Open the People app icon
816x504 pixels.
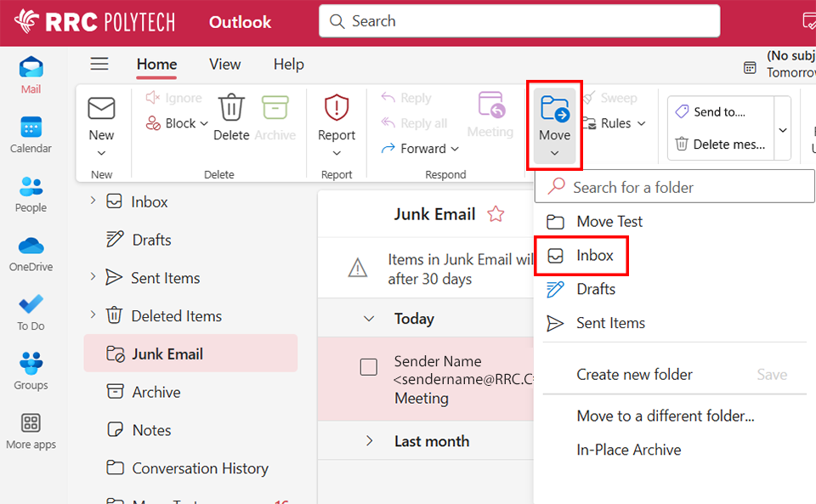pyautogui.click(x=31, y=187)
